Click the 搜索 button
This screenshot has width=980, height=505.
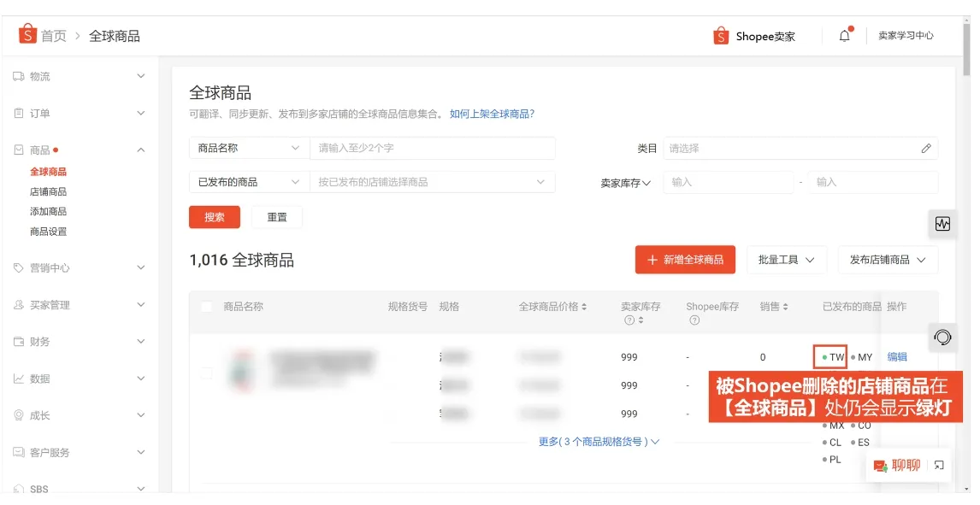214,217
